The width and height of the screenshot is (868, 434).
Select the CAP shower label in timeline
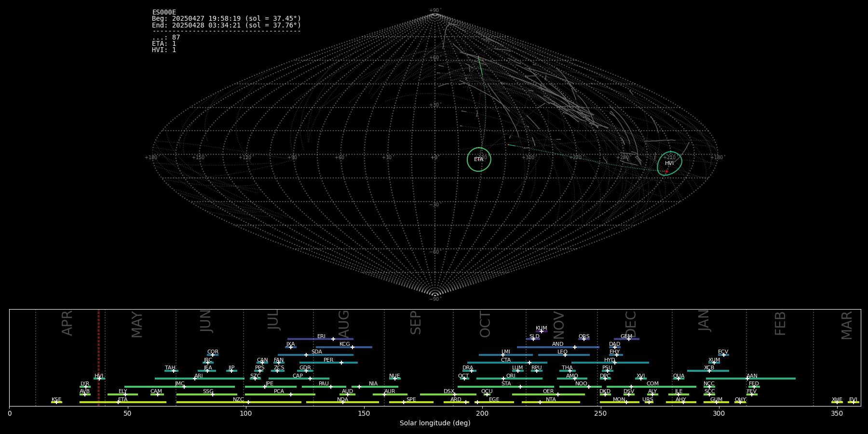click(298, 376)
